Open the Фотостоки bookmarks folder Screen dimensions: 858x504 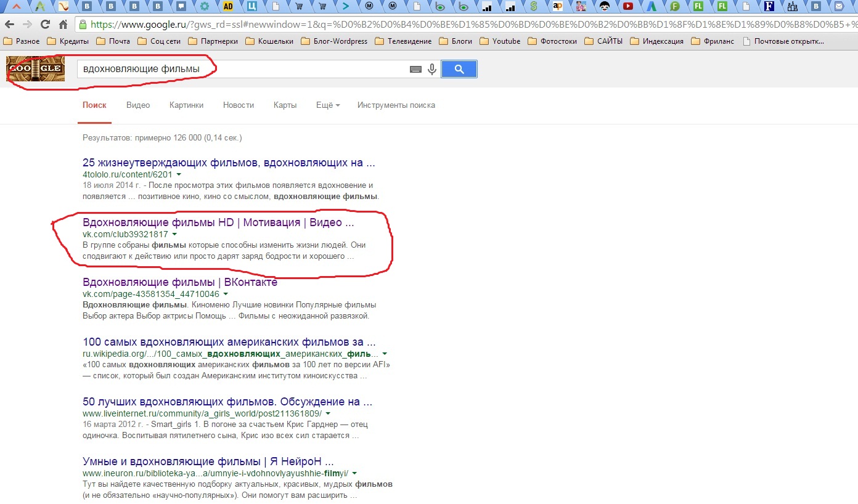[x=553, y=41]
